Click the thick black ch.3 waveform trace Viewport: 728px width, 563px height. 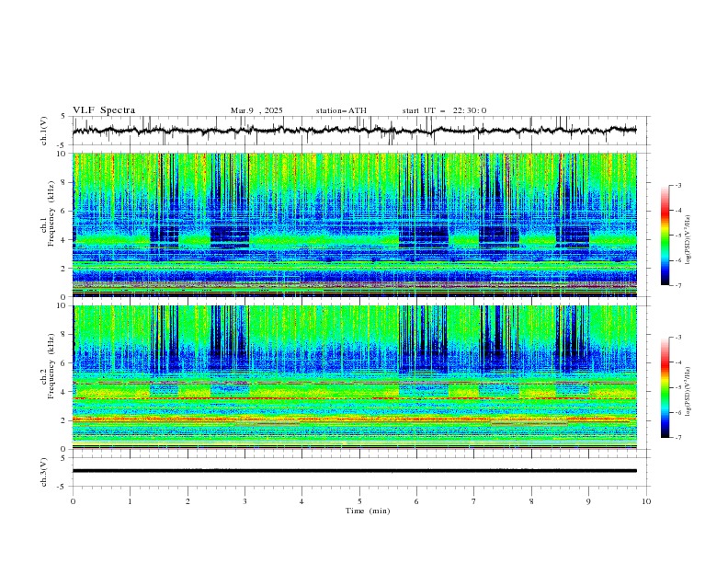click(x=354, y=471)
